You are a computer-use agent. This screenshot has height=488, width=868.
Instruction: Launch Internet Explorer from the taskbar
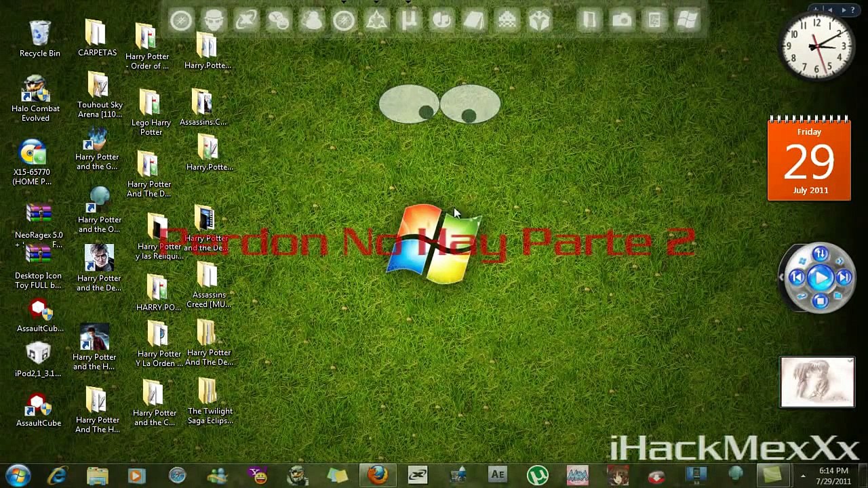pyautogui.click(x=57, y=476)
